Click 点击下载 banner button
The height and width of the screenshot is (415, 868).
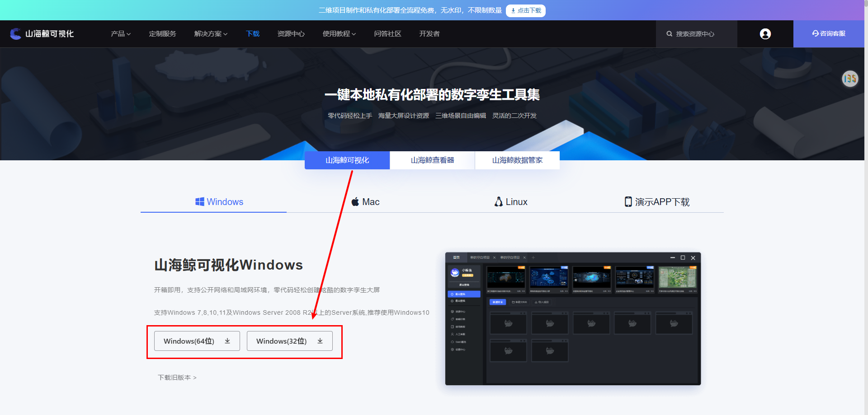click(526, 10)
